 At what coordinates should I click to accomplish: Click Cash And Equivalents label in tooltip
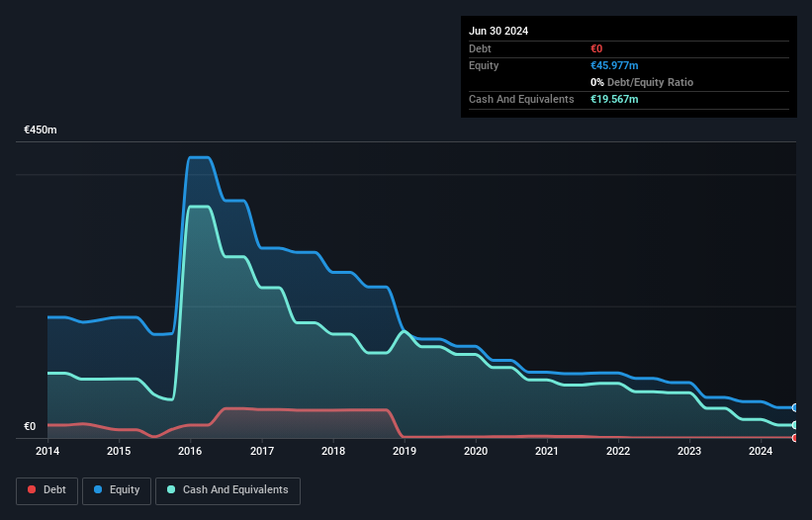(x=521, y=99)
